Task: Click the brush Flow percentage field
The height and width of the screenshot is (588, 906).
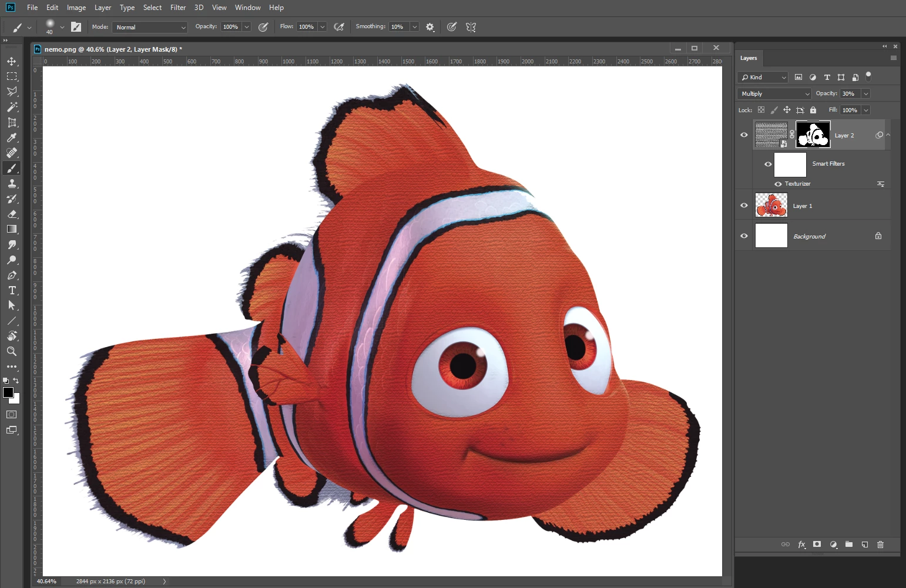Action: point(307,27)
